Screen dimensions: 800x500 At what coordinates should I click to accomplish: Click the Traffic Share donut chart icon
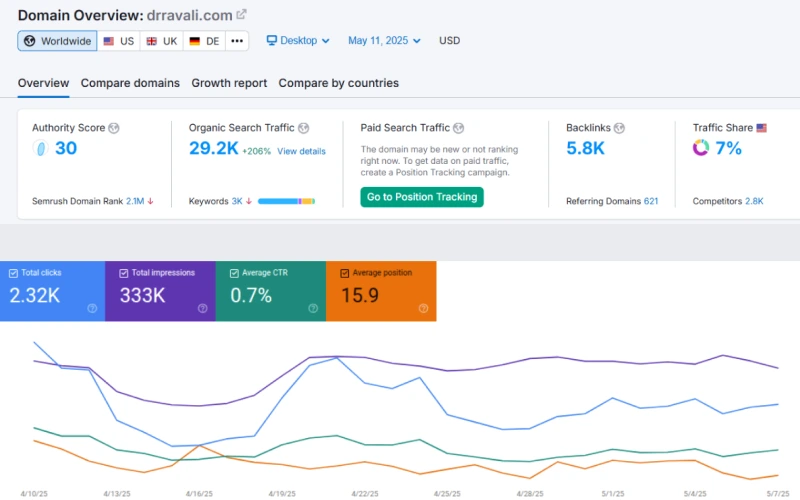pyautogui.click(x=701, y=148)
